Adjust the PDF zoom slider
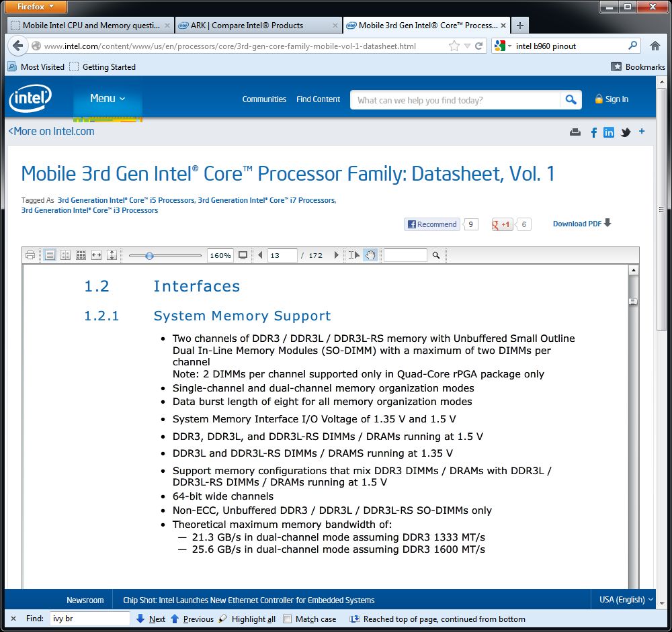Screen dimensions: 672x632 click(x=149, y=256)
